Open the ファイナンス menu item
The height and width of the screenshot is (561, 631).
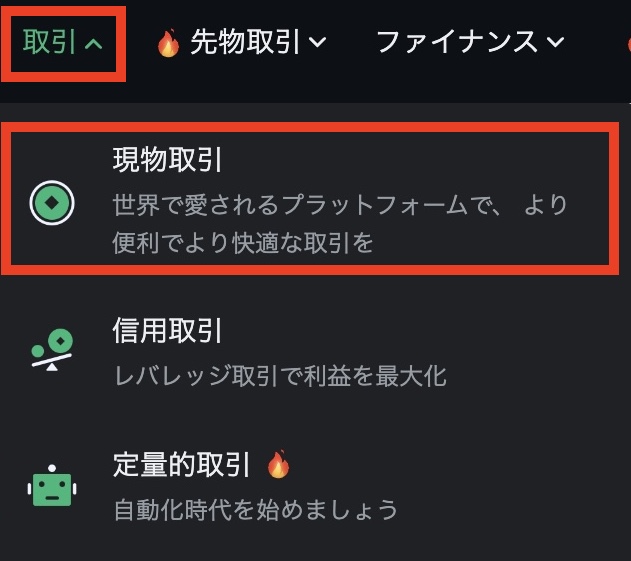pos(457,42)
